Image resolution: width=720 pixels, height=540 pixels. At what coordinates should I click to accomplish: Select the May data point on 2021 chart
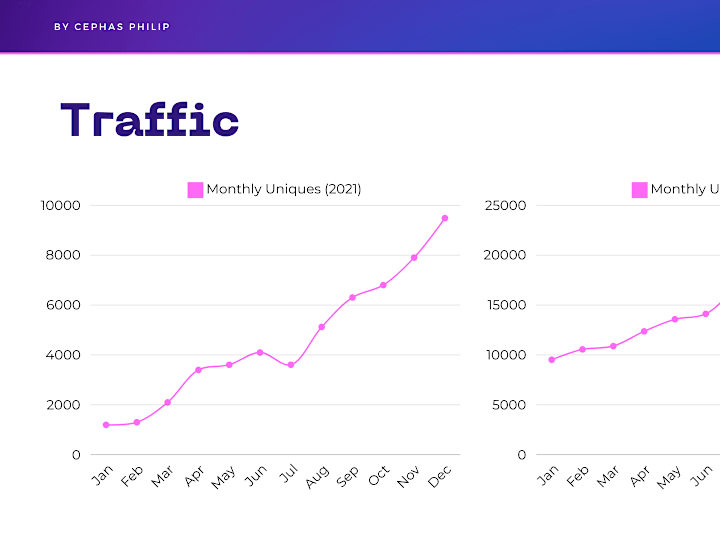(229, 365)
